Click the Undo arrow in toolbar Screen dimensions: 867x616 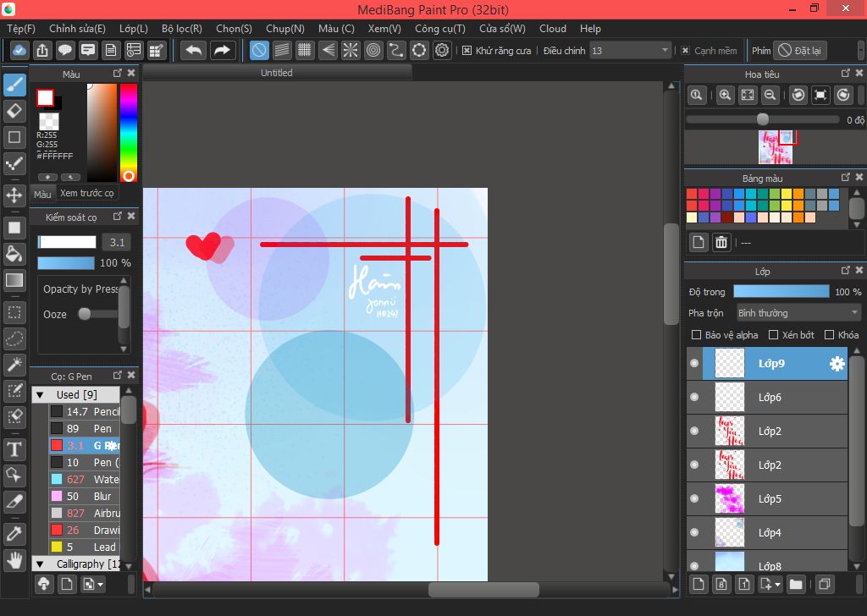194,51
